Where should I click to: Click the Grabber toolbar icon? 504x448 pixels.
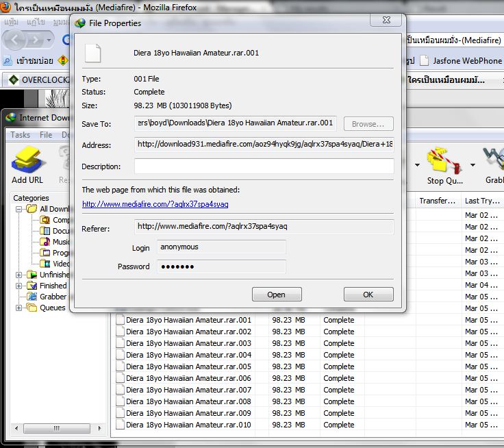(x=494, y=166)
